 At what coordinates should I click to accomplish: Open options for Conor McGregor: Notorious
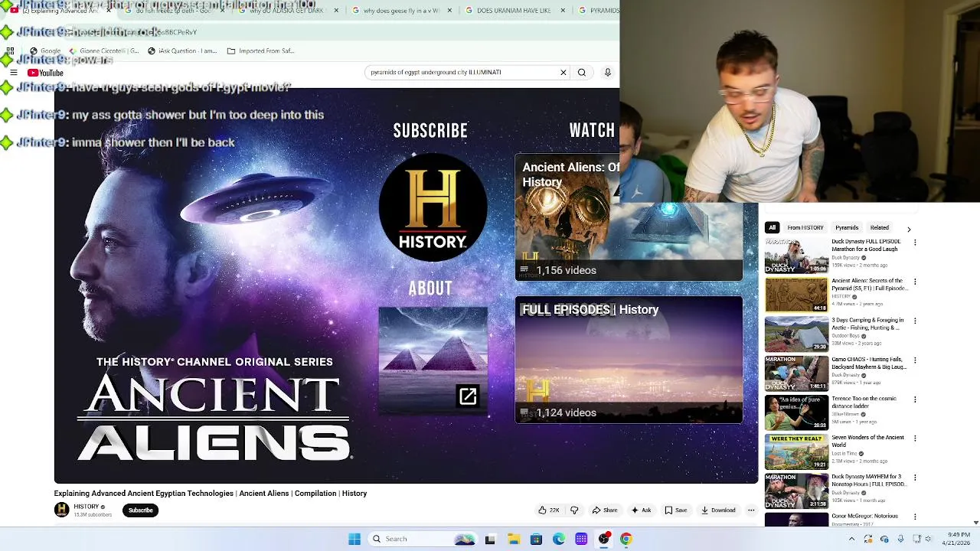915,517
